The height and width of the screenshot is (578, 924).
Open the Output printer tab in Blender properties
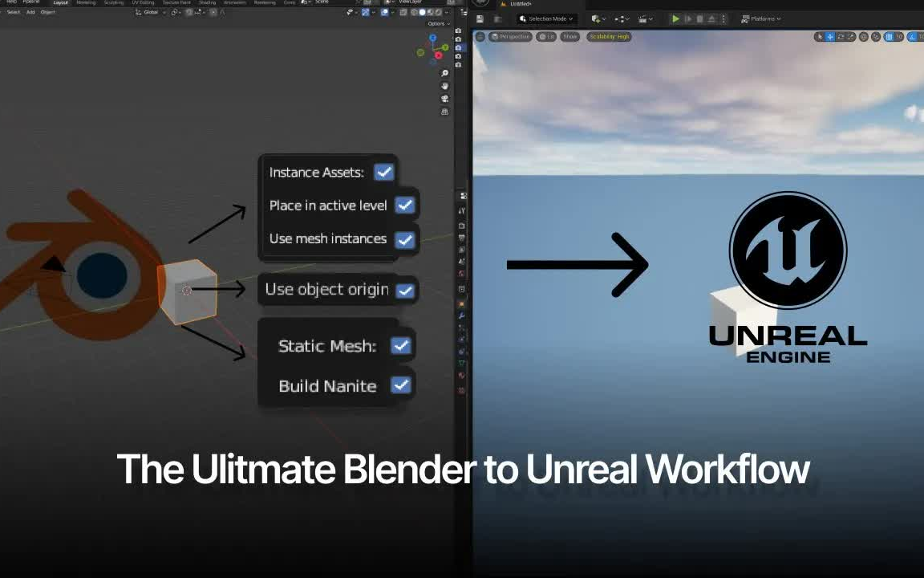click(x=461, y=238)
